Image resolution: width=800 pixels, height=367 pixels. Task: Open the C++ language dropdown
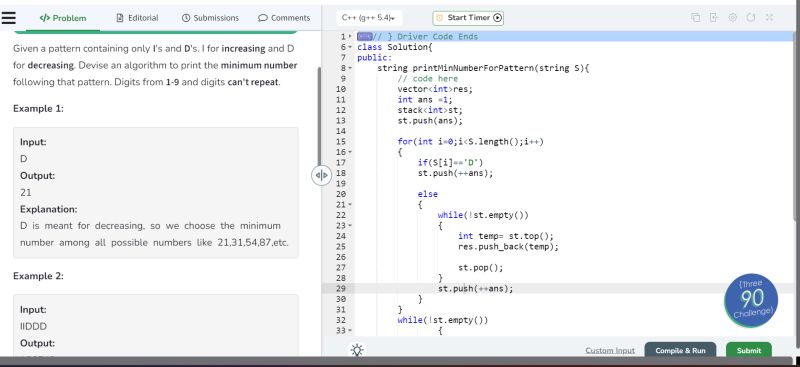369,17
